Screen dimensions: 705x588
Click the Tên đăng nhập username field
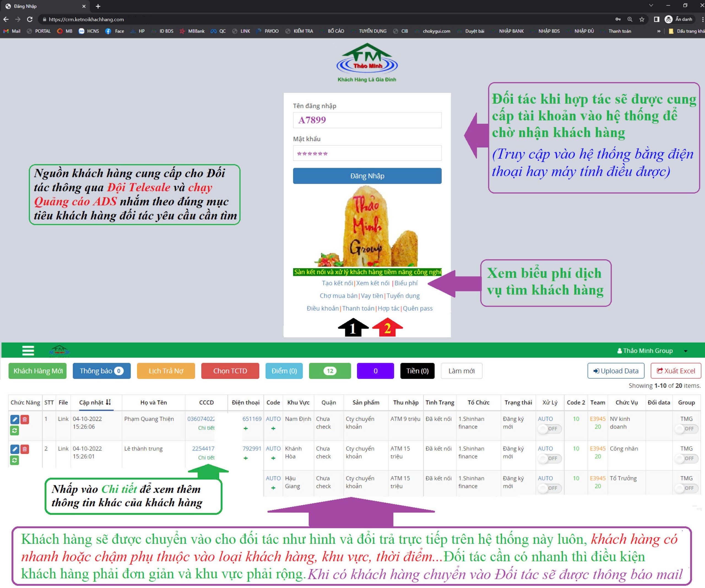click(367, 120)
